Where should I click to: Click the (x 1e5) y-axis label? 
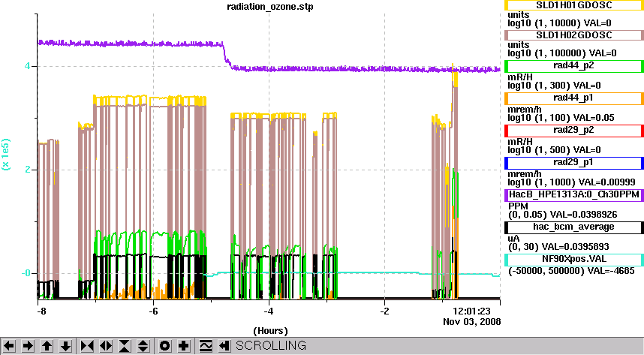[x=6, y=154]
